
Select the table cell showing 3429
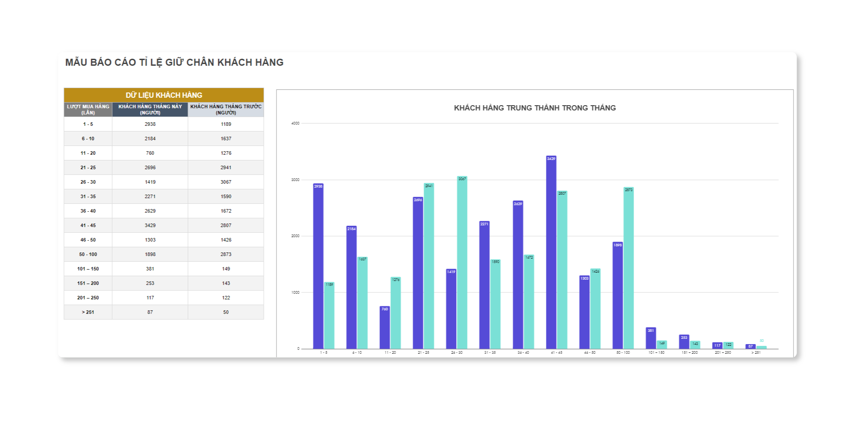[x=150, y=225]
